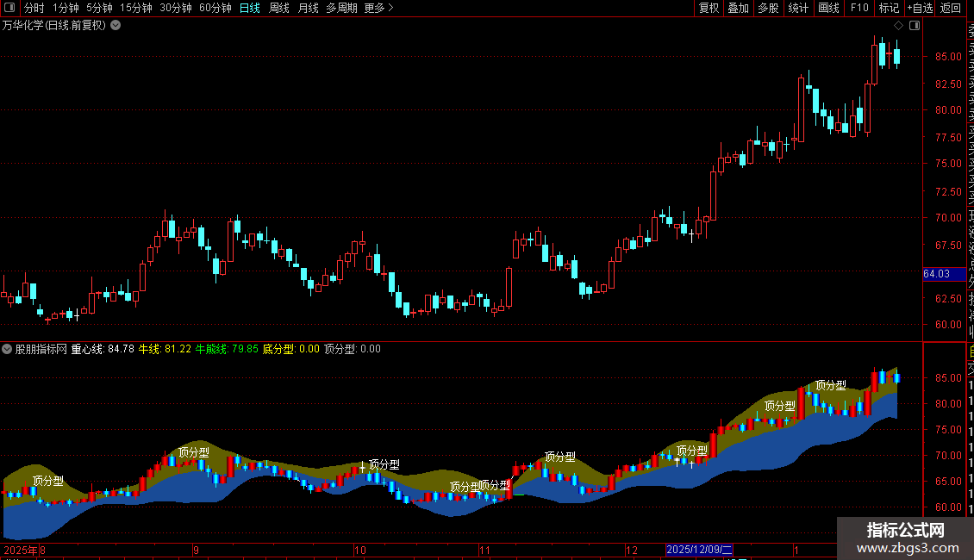Click the 股朋指标网 indicator name
Screen dimensions: 974x560
[41, 349]
